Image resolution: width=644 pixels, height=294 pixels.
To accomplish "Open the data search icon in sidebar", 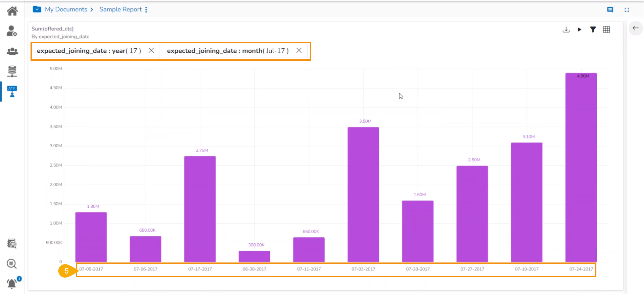I will [x=12, y=243].
